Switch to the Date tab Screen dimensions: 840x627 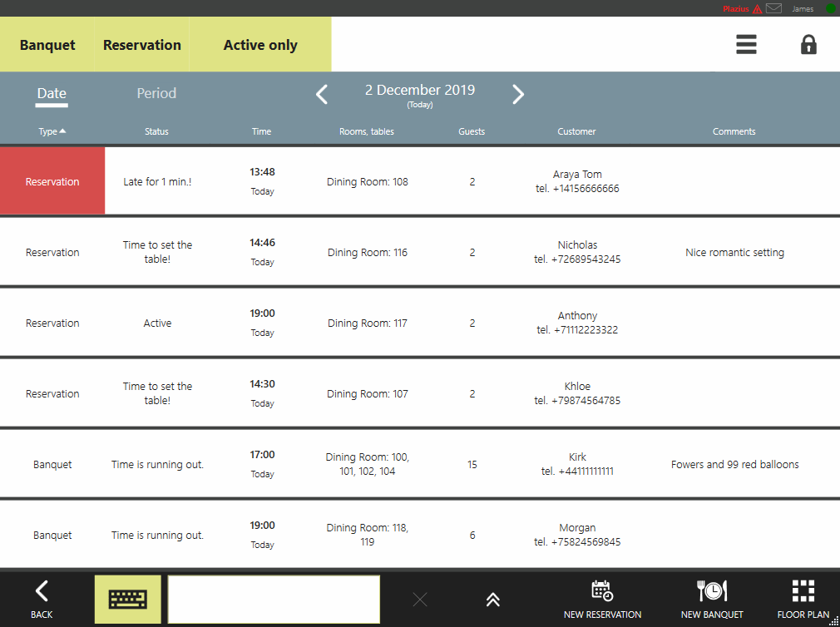coord(52,94)
